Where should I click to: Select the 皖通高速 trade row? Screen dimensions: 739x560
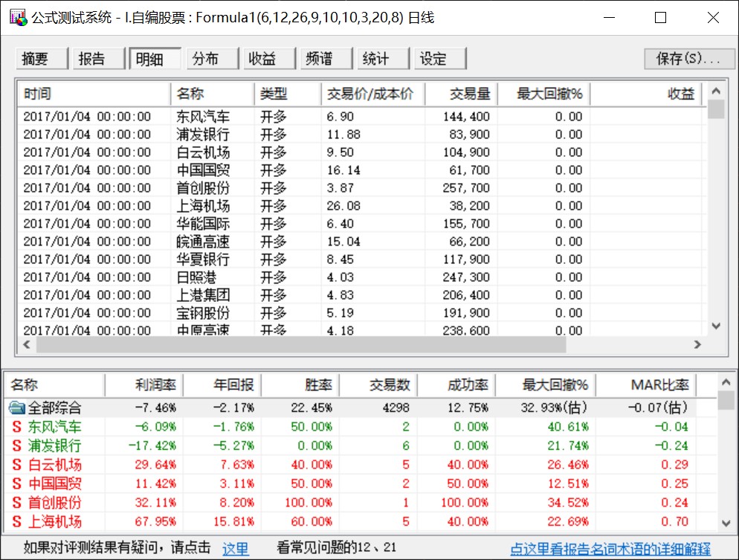point(362,242)
